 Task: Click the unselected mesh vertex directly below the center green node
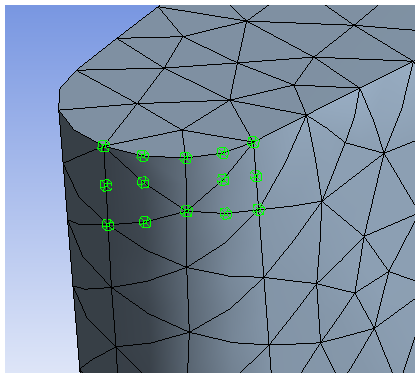(187, 267)
